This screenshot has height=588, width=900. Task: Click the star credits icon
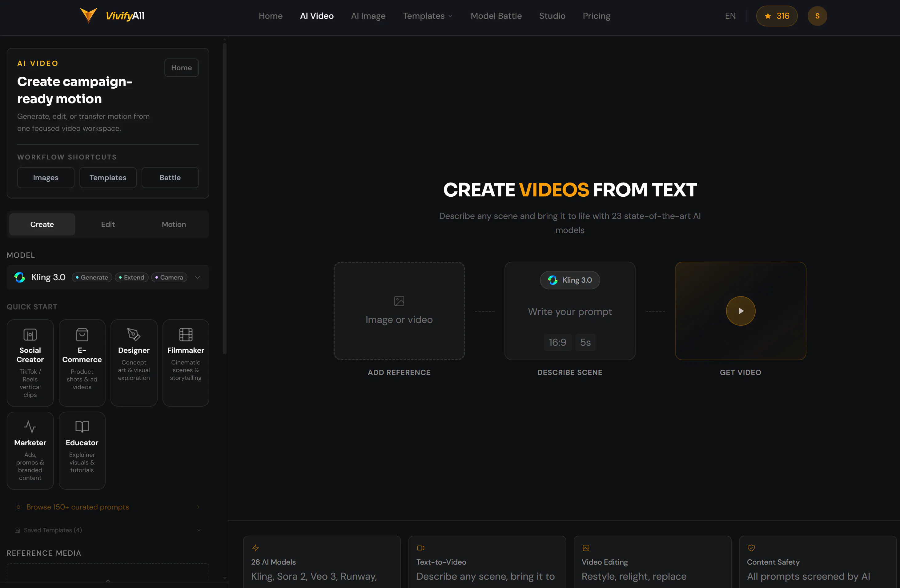click(768, 16)
